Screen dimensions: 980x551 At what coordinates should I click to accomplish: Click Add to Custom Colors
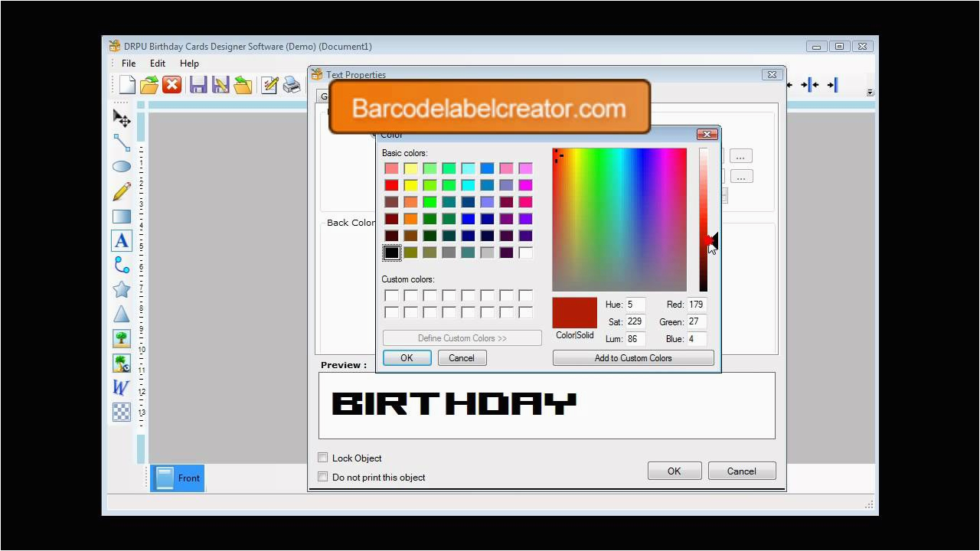point(633,357)
